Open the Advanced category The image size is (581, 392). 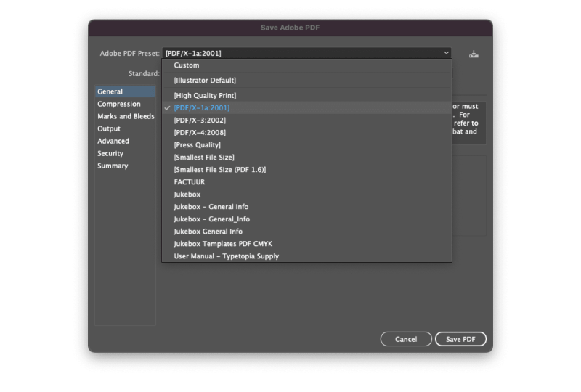125,141
